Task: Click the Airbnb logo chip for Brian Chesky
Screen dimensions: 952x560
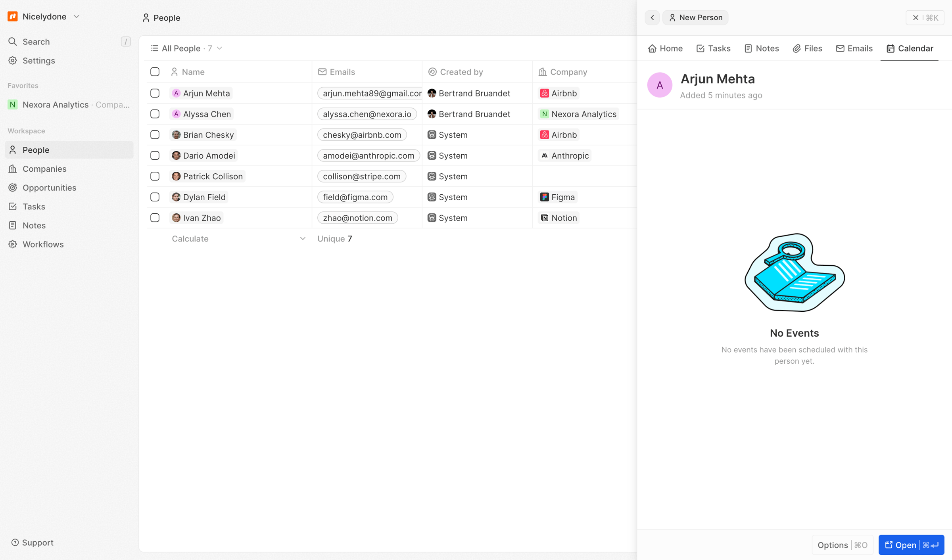Action: tap(559, 135)
